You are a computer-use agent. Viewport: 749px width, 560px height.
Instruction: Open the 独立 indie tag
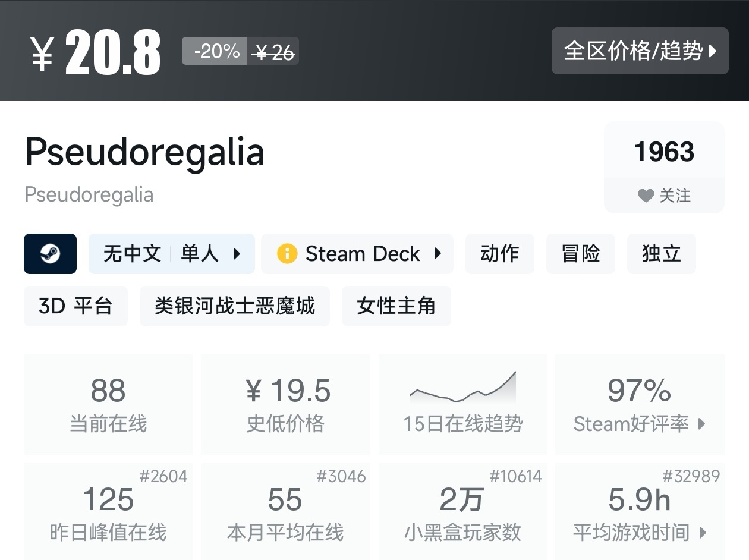[661, 254]
